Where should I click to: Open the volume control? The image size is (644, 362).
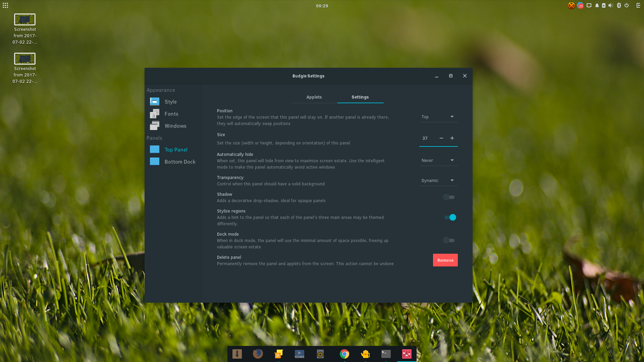[610, 5]
